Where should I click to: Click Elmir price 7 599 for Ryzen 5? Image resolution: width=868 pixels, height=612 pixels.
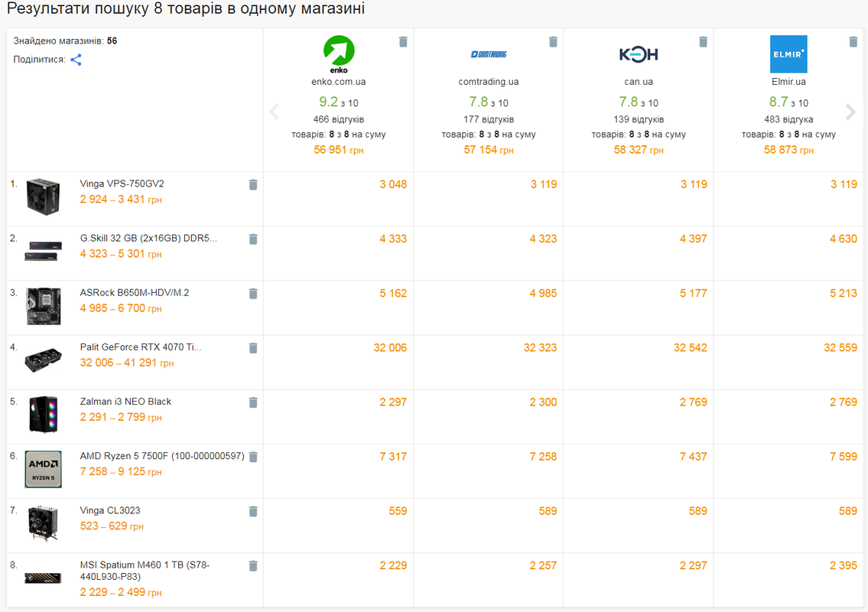click(843, 457)
